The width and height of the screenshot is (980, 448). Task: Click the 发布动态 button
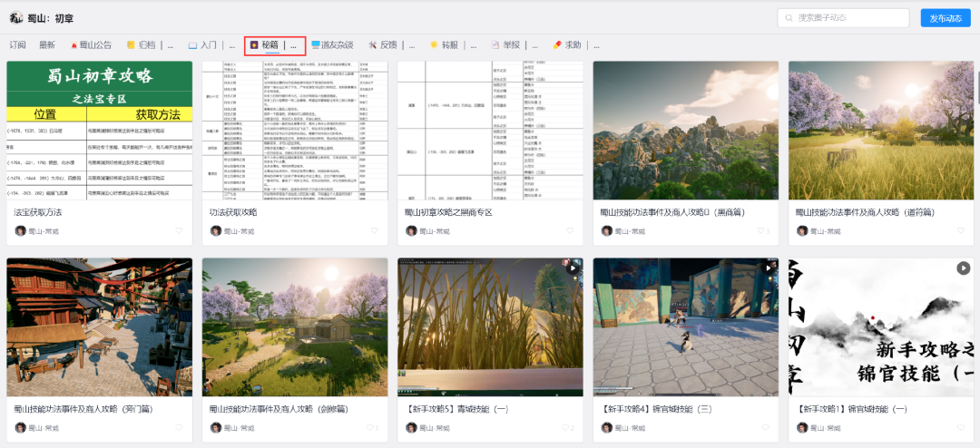click(x=945, y=18)
